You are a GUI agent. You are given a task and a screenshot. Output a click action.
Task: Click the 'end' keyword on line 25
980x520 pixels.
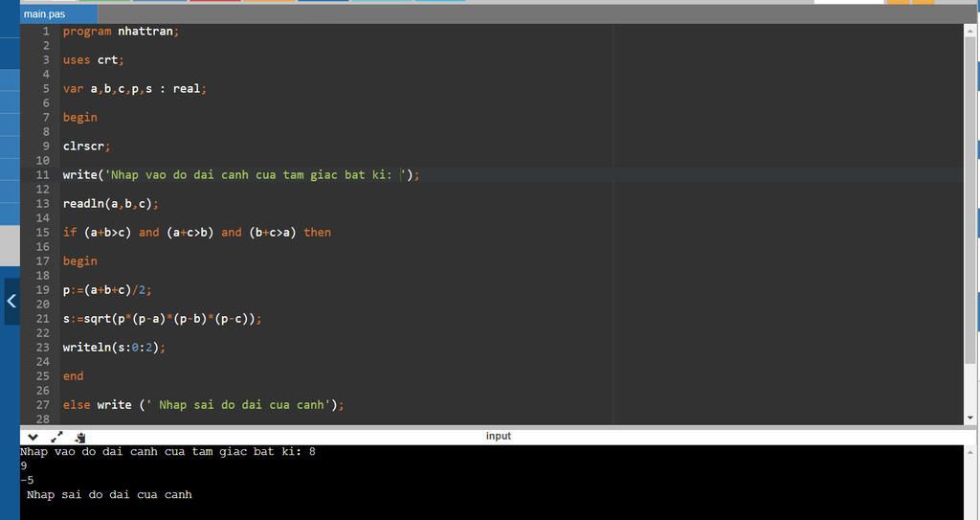point(73,376)
